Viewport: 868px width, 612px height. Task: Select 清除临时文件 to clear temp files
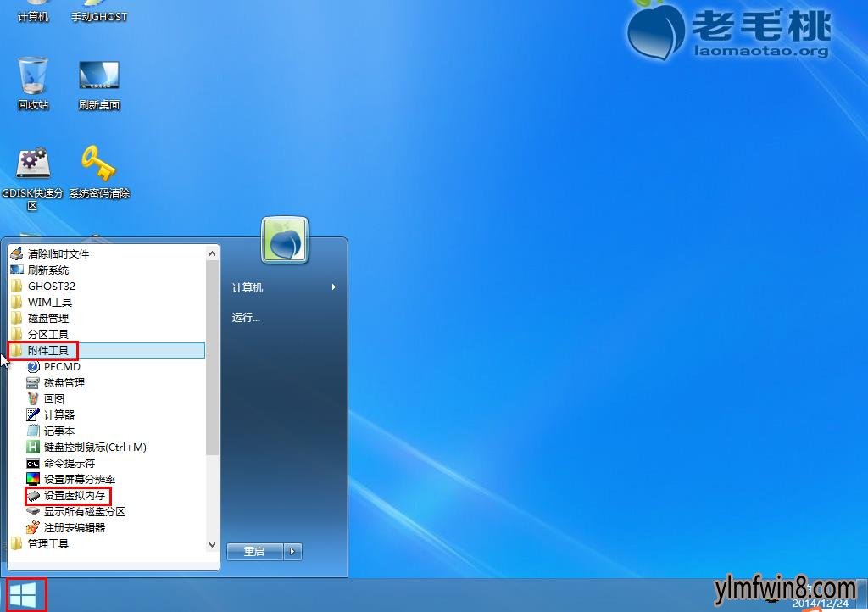[x=58, y=253]
